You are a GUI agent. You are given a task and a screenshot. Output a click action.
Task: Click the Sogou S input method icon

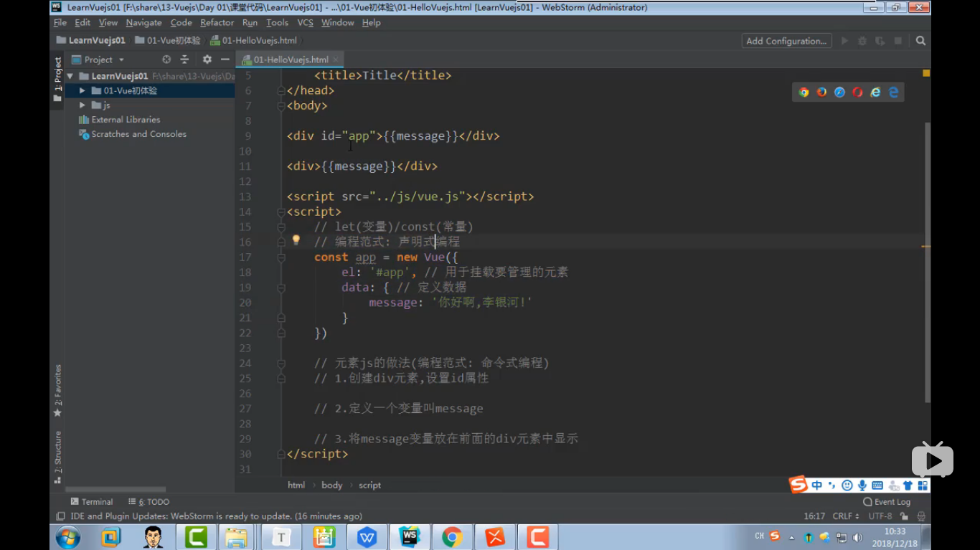click(x=798, y=485)
